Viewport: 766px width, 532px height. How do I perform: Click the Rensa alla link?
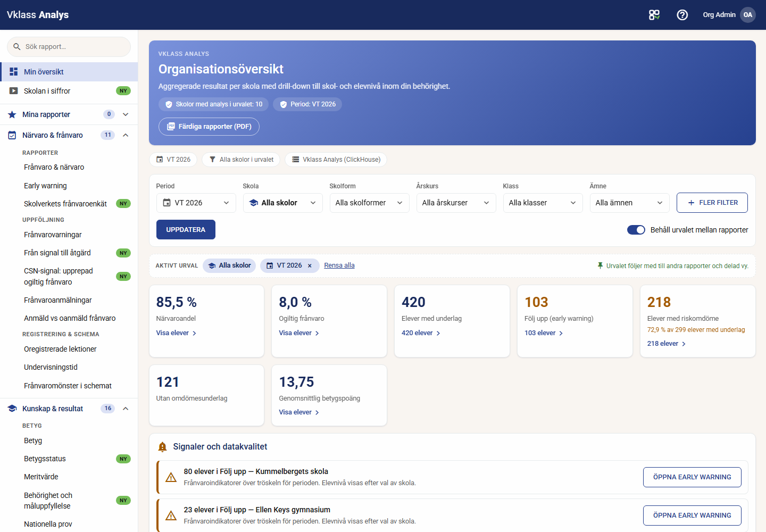pos(339,265)
